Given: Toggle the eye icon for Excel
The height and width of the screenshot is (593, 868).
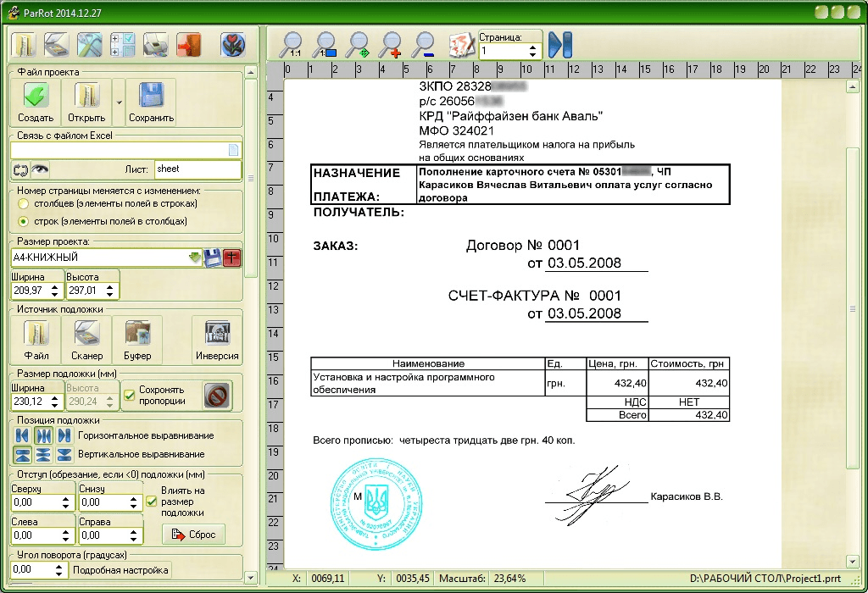Looking at the screenshot, I should point(39,169).
